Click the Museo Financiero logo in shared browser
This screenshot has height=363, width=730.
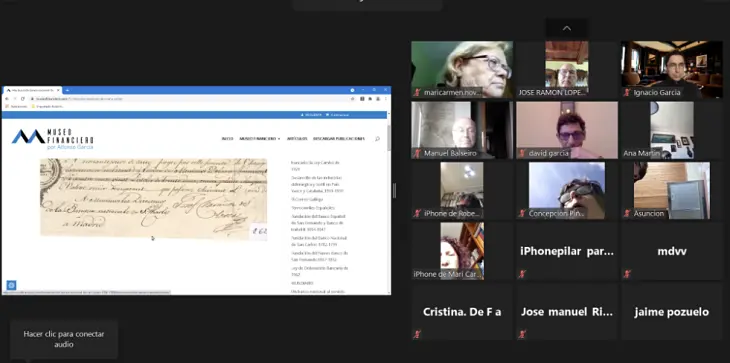click(53, 139)
